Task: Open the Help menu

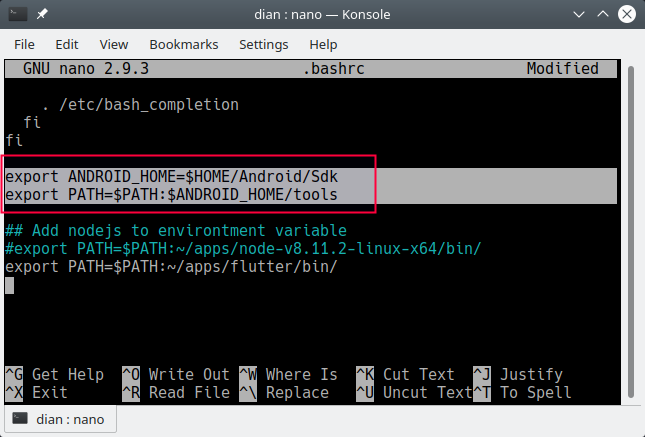Action: [x=323, y=45]
